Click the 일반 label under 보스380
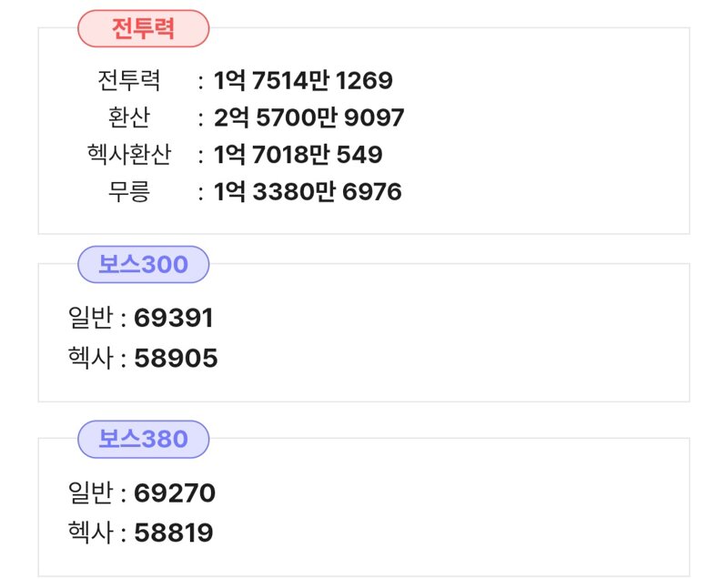 (x=90, y=493)
